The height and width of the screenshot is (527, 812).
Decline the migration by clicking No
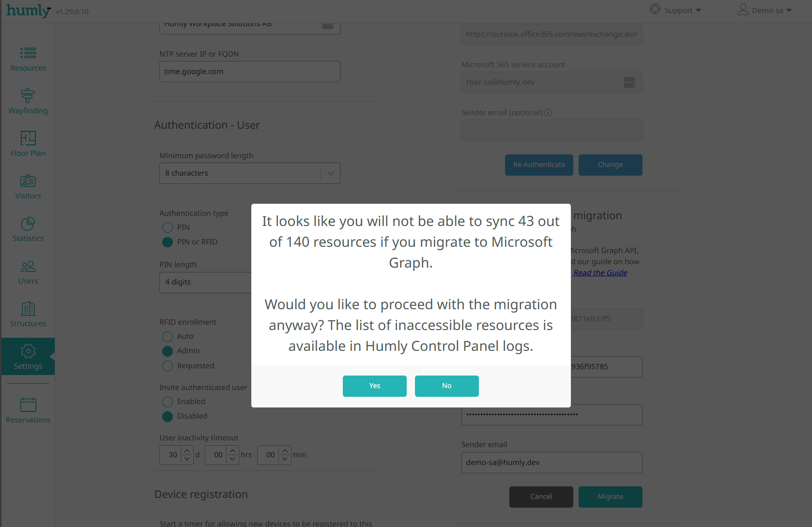(x=447, y=386)
